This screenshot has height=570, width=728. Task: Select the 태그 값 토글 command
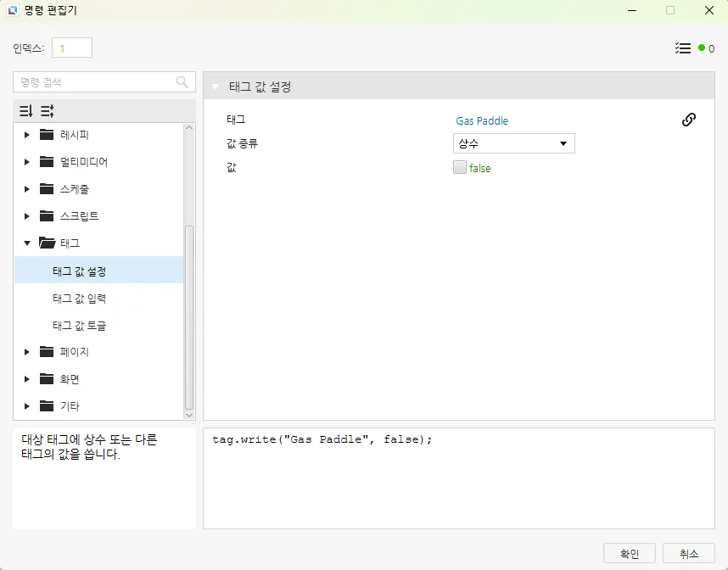79,326
